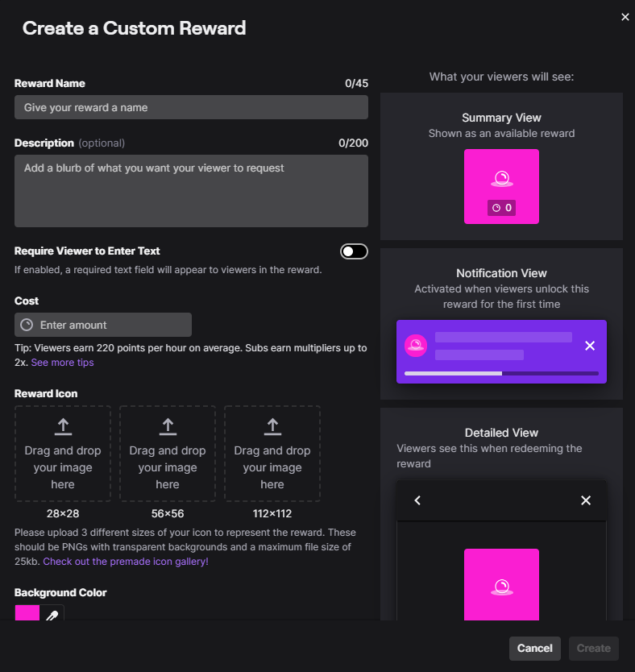The height and width of the screenshot is (672, 635).
Task: Click the upload icon in the 112×112 box
Action: click(x=272, y=426)
